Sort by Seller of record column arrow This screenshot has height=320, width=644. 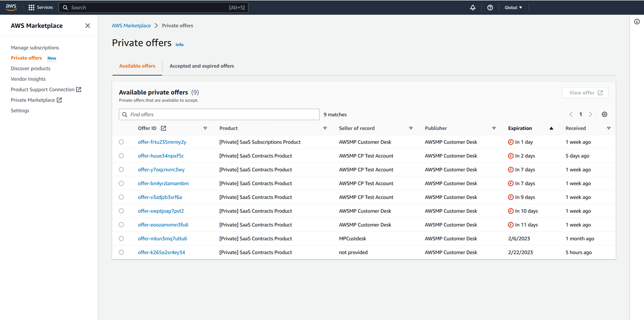411,128
